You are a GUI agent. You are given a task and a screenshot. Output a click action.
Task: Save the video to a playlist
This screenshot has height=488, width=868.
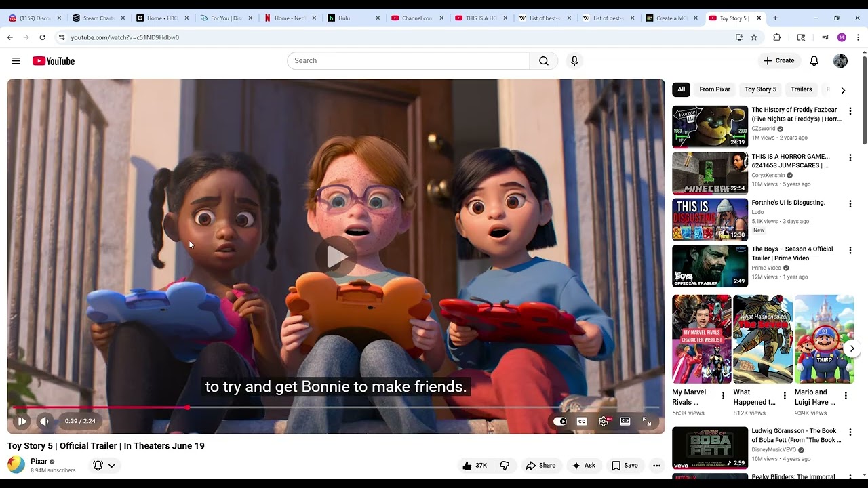coord(625,466)
